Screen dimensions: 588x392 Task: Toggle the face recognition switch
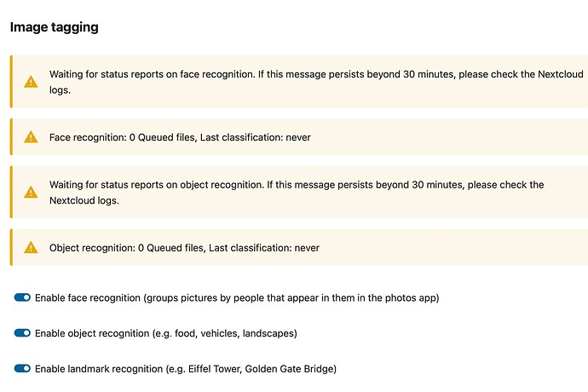pos(22,297)
